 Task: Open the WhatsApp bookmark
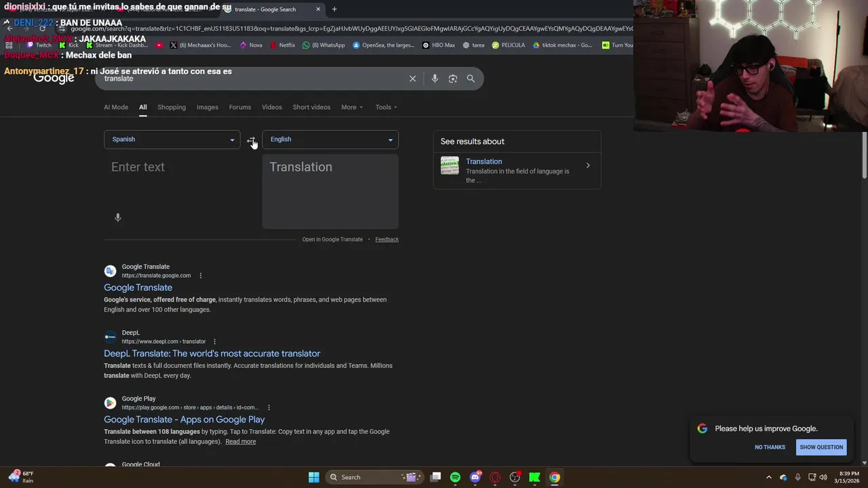324,45
